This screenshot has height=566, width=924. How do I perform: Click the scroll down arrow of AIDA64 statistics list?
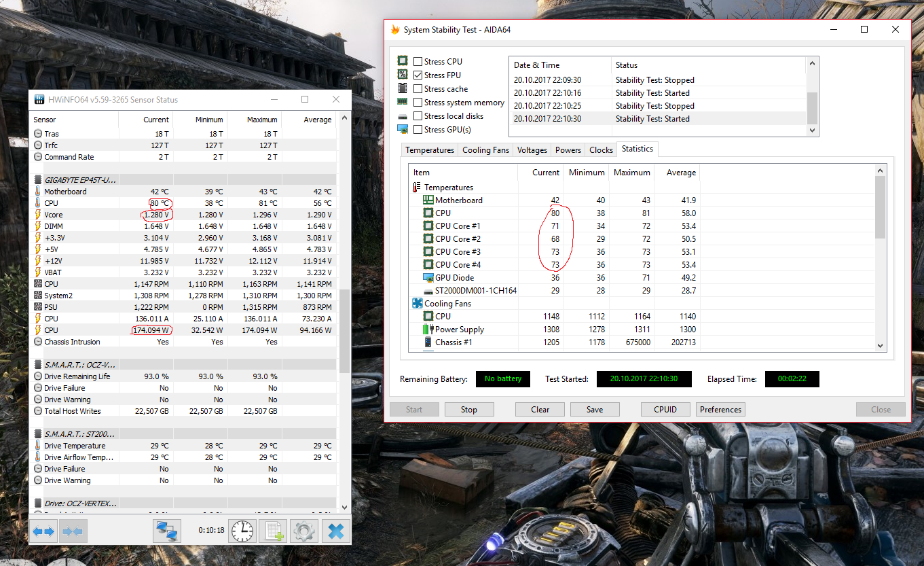[881, 345]
